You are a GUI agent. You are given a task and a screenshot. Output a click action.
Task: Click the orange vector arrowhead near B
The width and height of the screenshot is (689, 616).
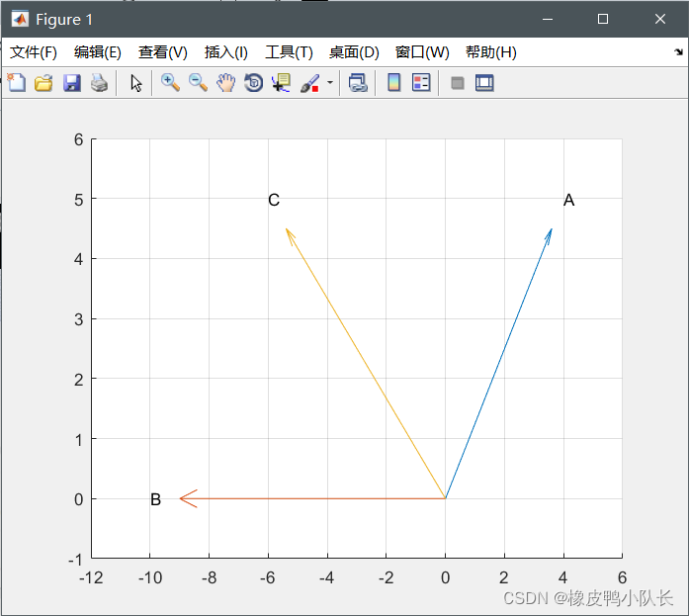coord(189,498)
